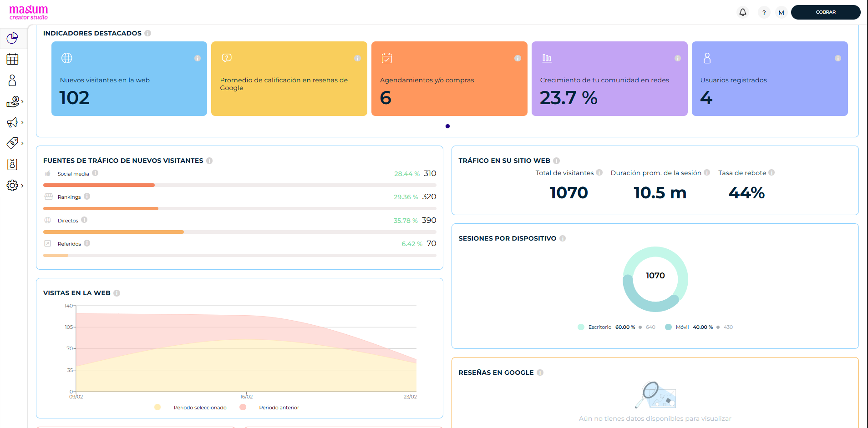Click the carousel pagination dot under indicator cards
The width and height of the screenshot is (868, 428).
(x=447, y=126)
